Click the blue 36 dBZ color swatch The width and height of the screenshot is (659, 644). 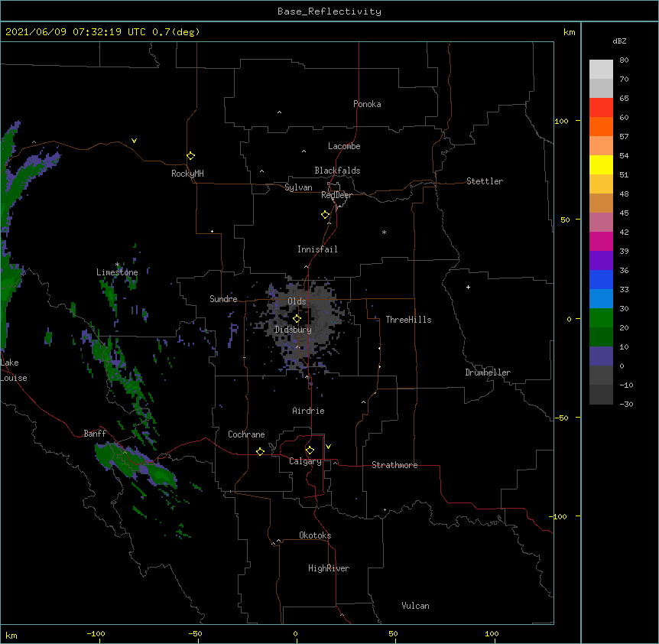point(601,279)
